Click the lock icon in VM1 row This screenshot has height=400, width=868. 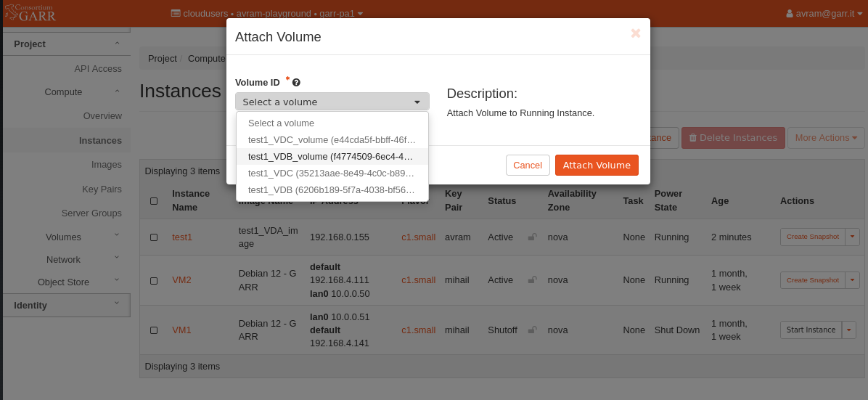(532, 330)
